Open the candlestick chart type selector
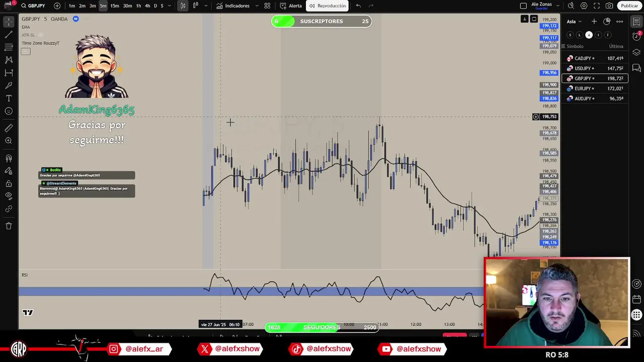 [183, 6]
